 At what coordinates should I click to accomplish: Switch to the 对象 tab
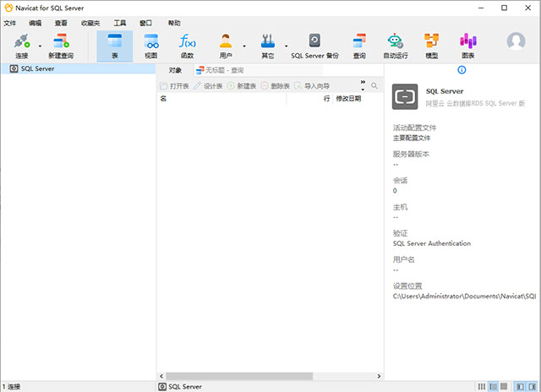coord(175,70)
